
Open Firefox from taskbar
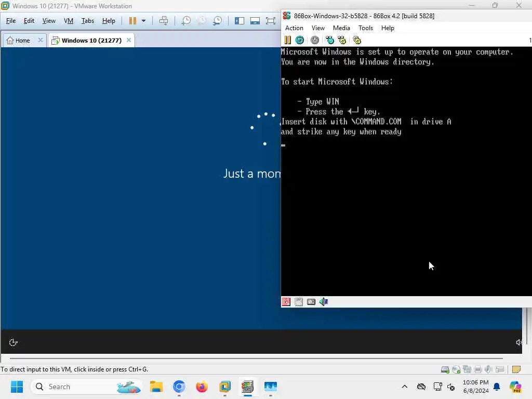click(202, 387)
